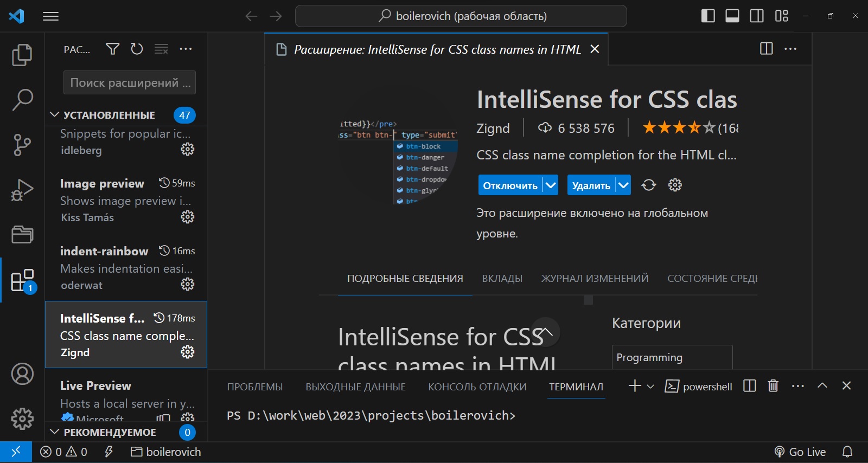Switch to ПОДРОБНЫЕ СВЕДЕНИЯ tab
The image size is (868, 463).
(x=405, y=279)
